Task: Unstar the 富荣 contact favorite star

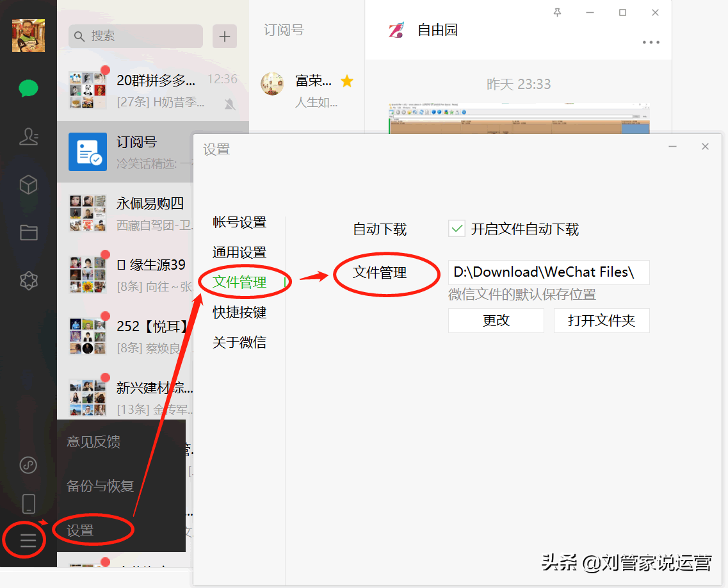Action: 346,81
